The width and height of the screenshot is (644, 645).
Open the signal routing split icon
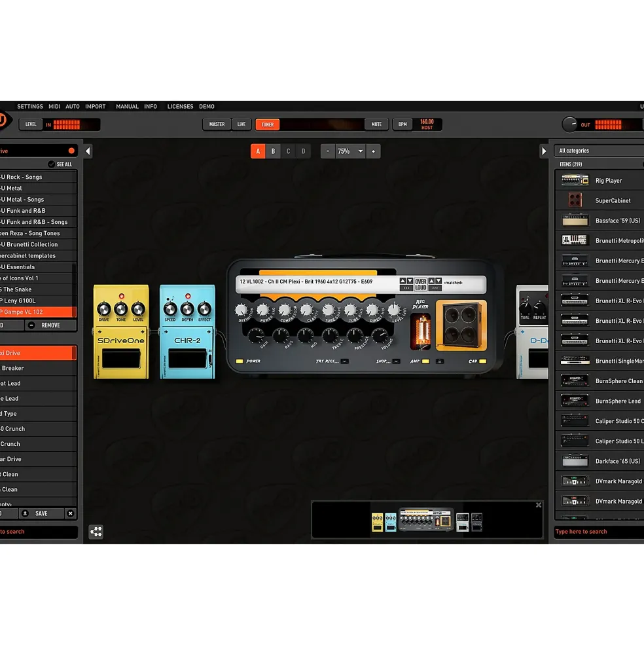96,532
